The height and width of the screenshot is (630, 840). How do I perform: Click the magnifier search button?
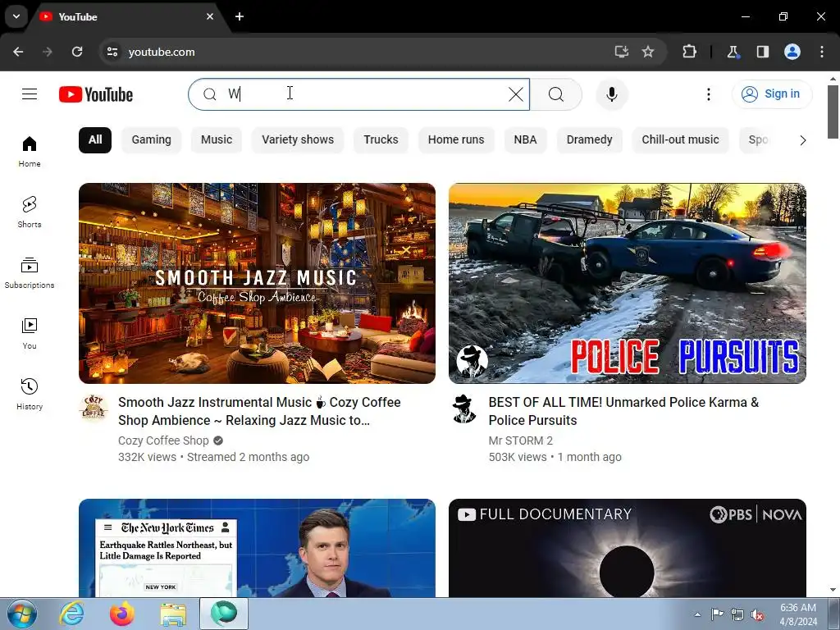click(x=556, y=94)
